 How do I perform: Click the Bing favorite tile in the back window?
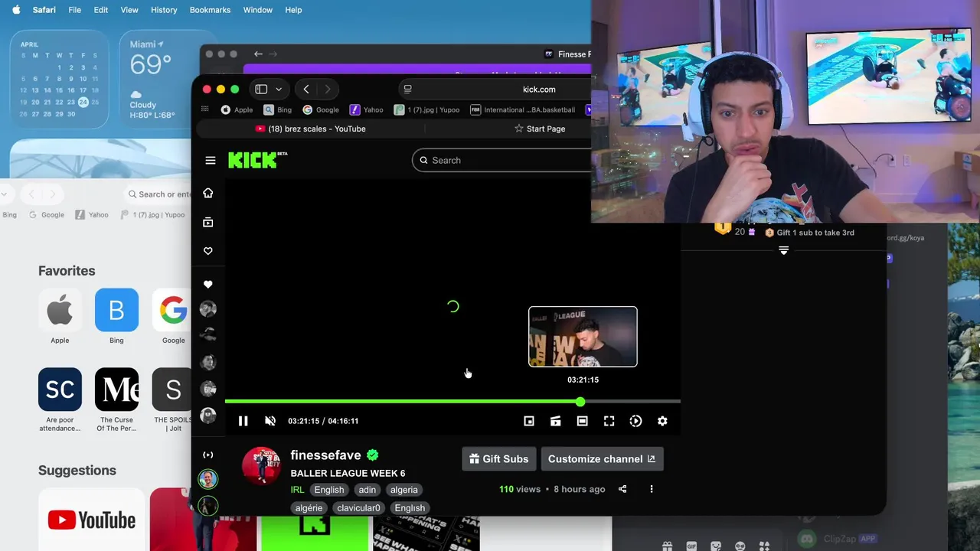point(116,310)
